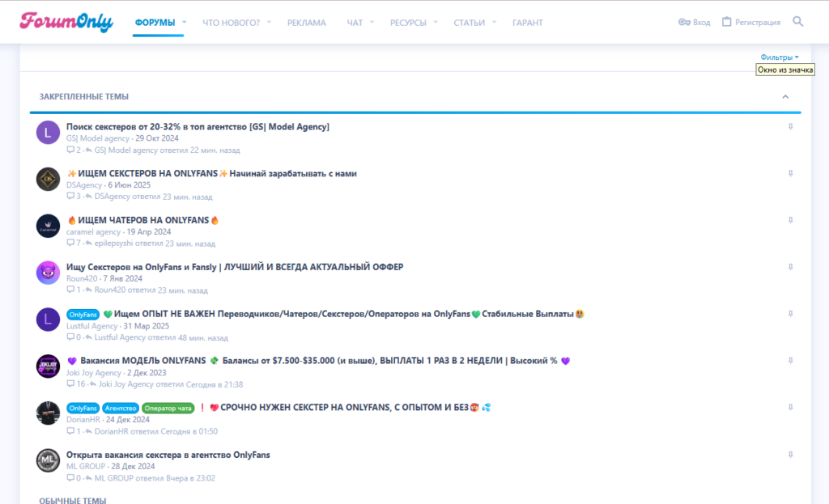This screenshot has height=504, width=829.
Task: Open the РЕКЛАМА page
Action: [307, 23]
